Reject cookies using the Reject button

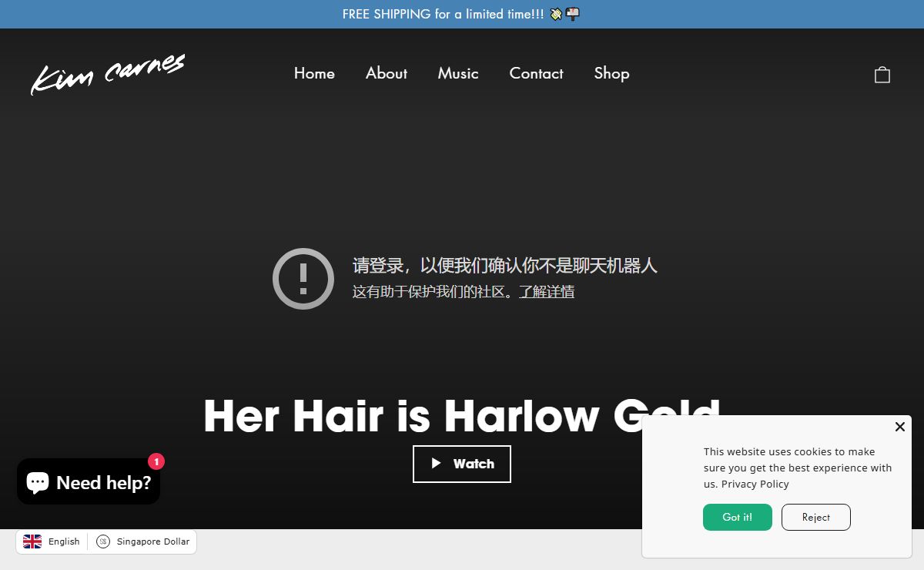pyautogui.click(x=815, y=517)
